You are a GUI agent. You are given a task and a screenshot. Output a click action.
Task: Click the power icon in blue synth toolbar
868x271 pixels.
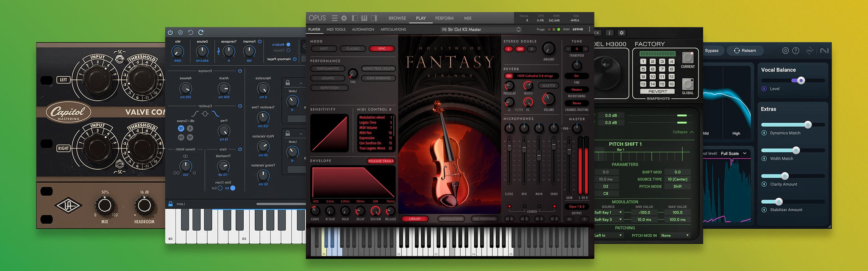[170, 32]
